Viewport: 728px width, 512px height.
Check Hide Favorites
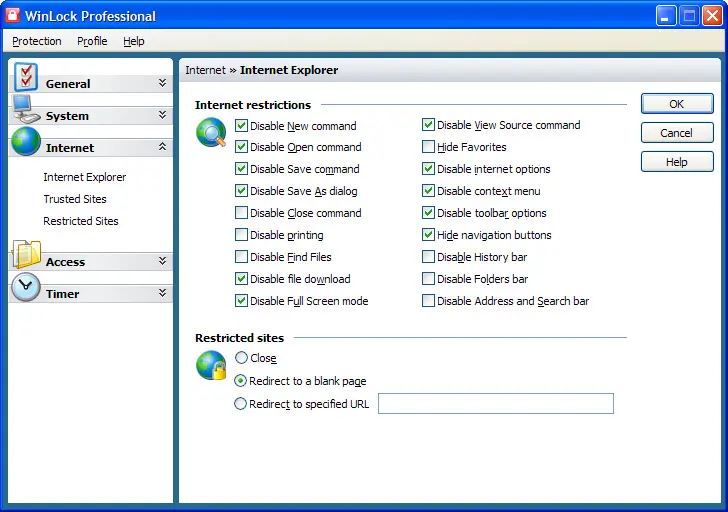pyautogui.click(x=428, y=147)
